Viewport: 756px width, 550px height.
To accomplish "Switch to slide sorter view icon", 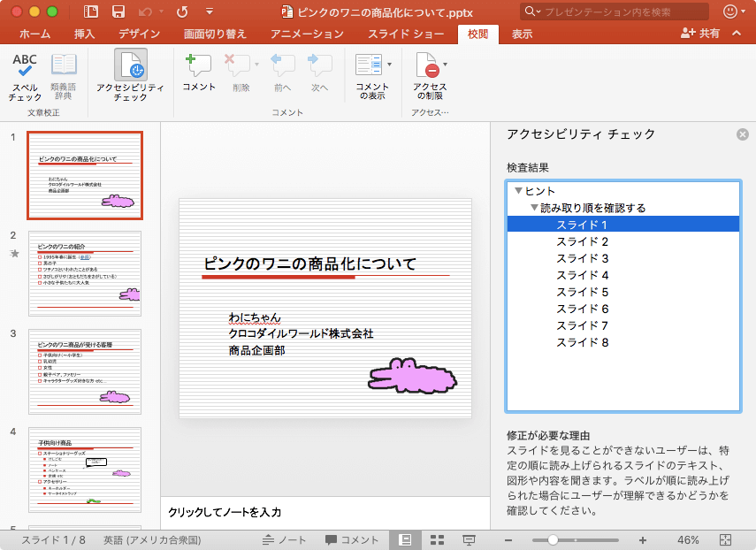I will pyautogui.click(x=437, y=539).
